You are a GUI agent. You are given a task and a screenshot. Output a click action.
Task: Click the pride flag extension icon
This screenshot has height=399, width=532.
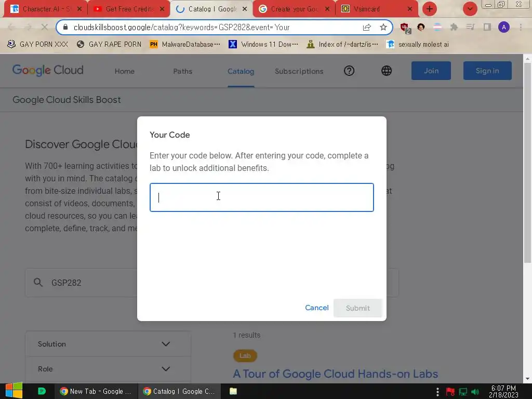pyautogui.click(x=437, y=27)
